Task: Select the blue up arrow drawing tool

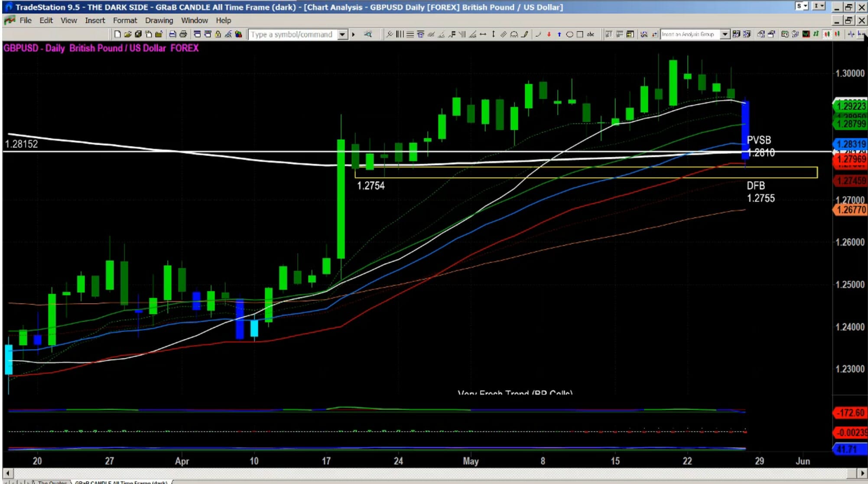Action: point(559,34)
